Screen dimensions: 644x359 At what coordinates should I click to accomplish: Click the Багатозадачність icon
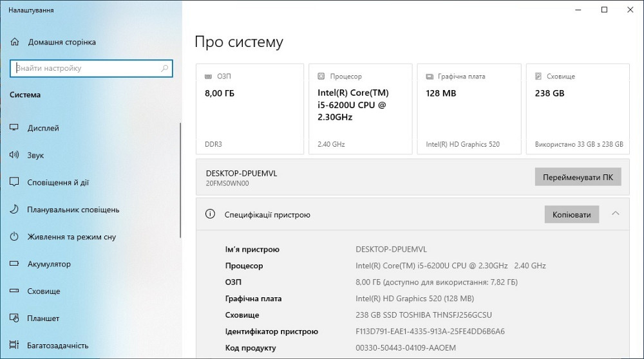[14, 345]
